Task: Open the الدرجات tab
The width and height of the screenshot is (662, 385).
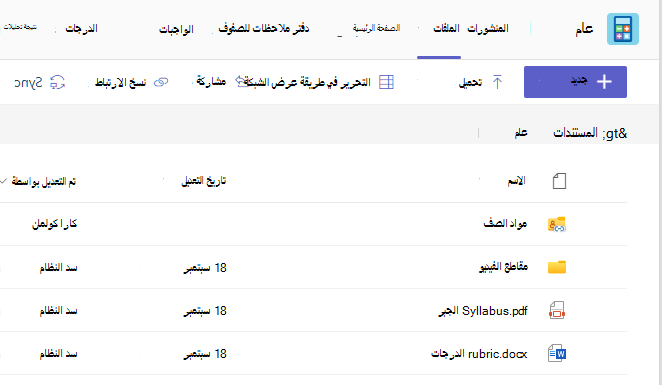Action: tap(81, 28)
